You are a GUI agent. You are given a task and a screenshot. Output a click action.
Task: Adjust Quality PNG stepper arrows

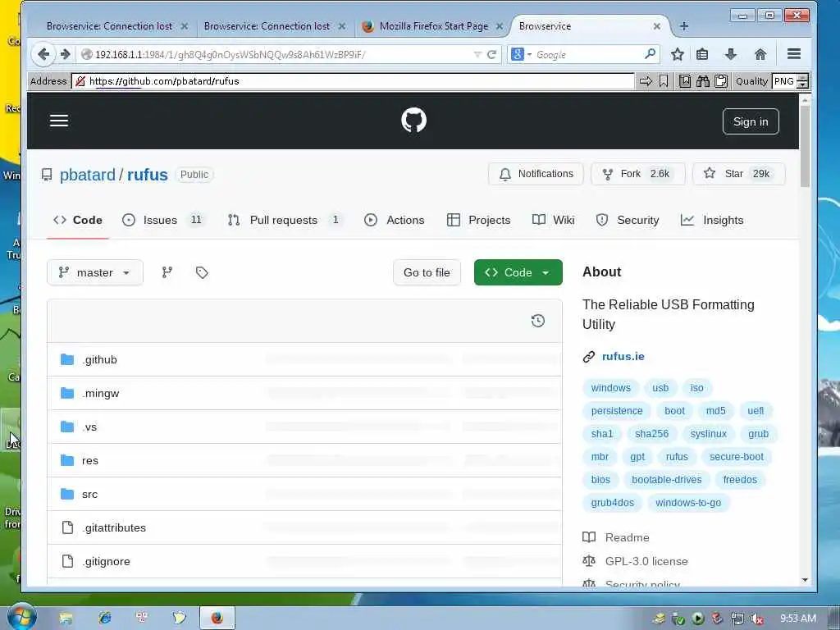pos(802,81)
